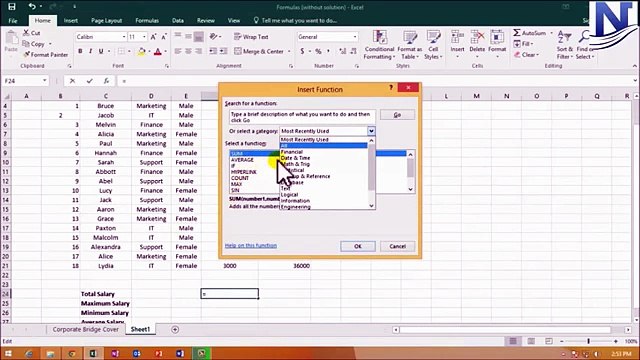
Task: Increase font size with larger A
Action: [x=153, y=37]
